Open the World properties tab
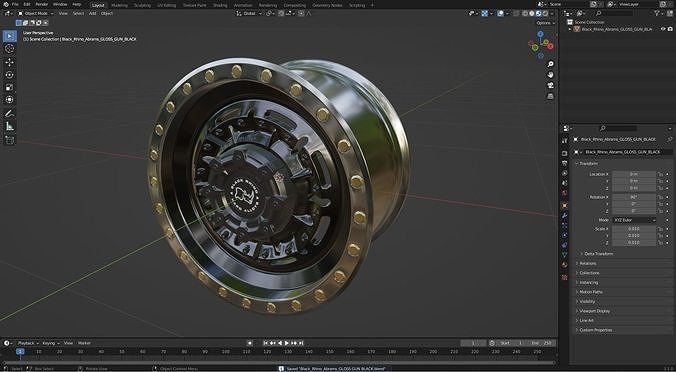Screen dimensions: 676x372 coord(565,194)
